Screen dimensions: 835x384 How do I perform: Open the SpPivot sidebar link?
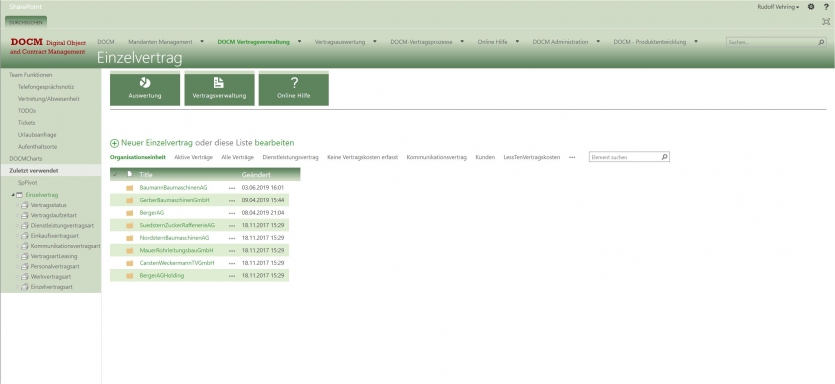click(27, 183)
